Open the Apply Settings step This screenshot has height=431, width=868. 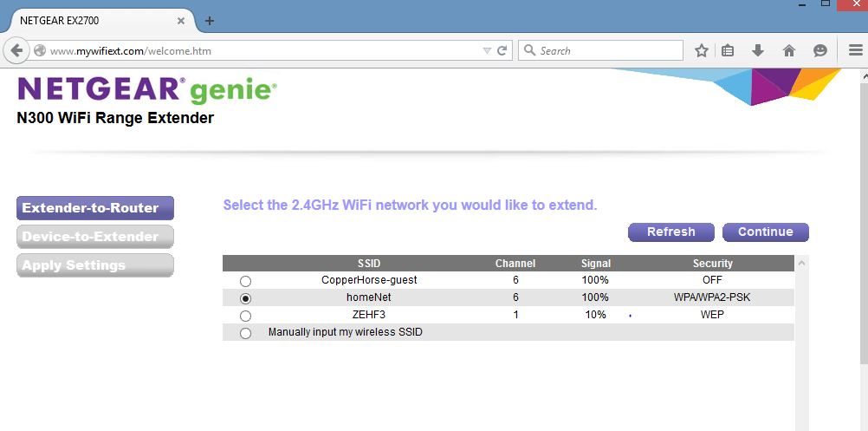click(x=95, y=265)
